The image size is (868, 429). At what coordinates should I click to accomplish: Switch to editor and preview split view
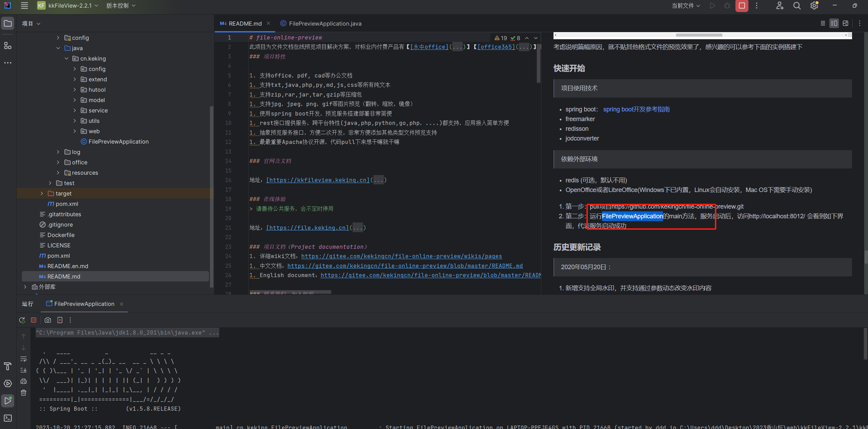pos(834,23)
